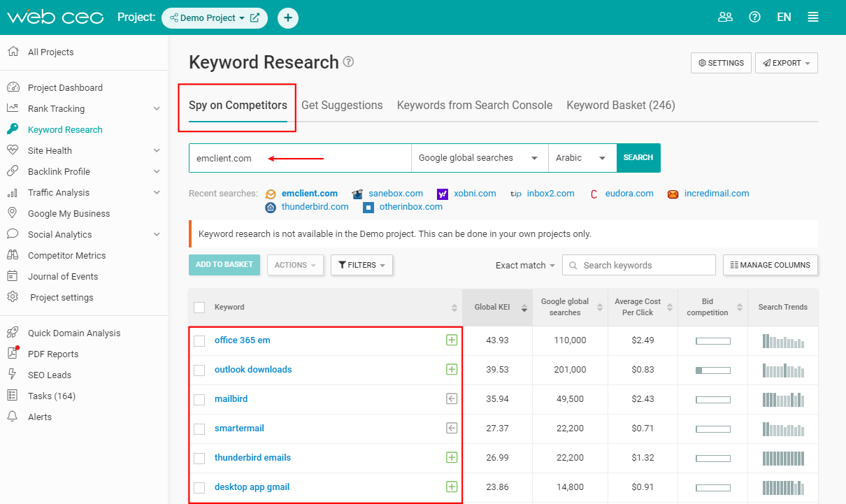Click the Keyword Research help icon
This screenshot has height=504, width=846.
pyautogui.click(x=348, y=62)
